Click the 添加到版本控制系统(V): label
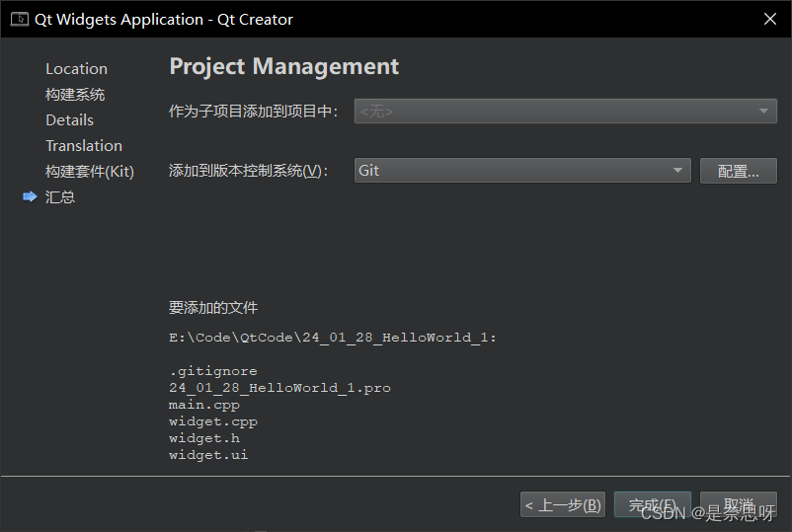This screenshot has width=792, height=532. pyautogui.click(x=249, y=171)
